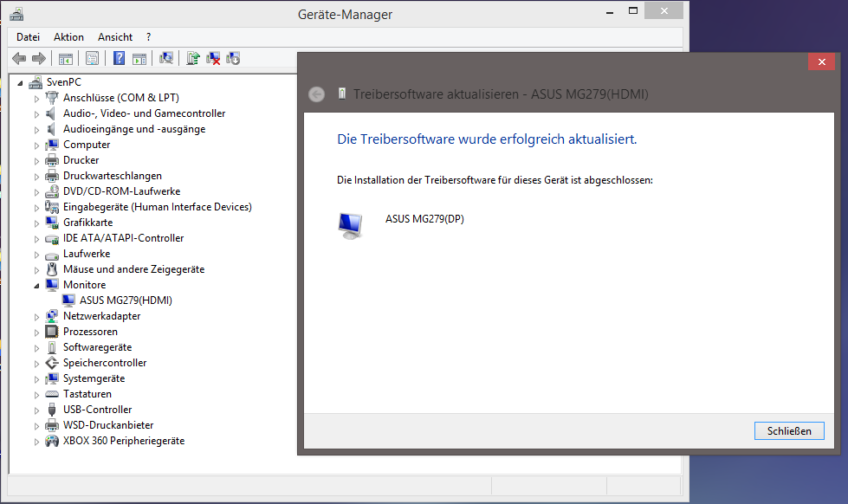This screenshot has height=504, width=848.
Task: Collapse the SvenPC root node
Action: click(20, 83)
